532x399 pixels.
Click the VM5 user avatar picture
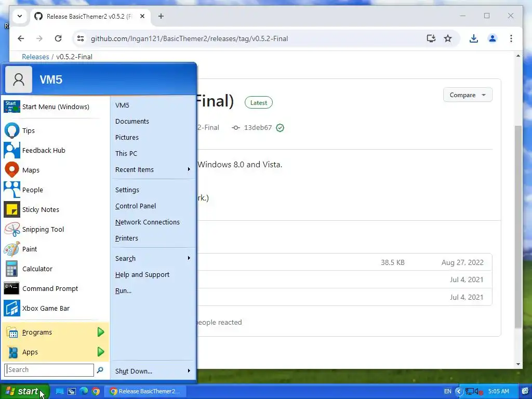(19, 79)
